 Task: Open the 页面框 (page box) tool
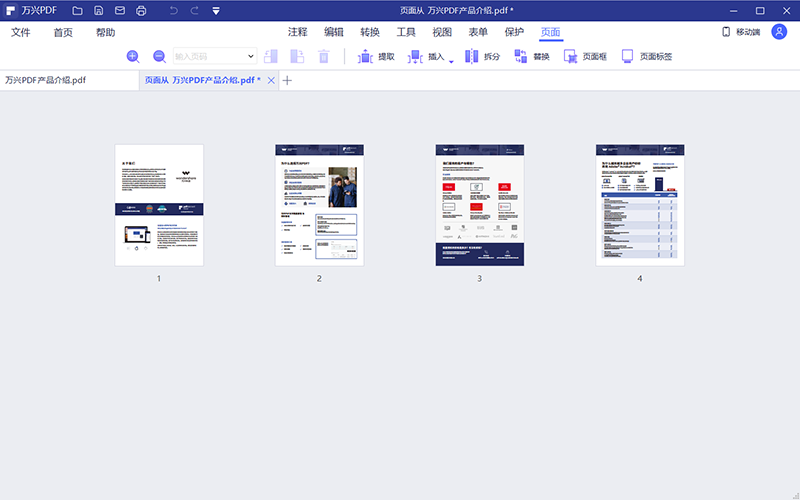pyautogui.click(x=585, y=57)
